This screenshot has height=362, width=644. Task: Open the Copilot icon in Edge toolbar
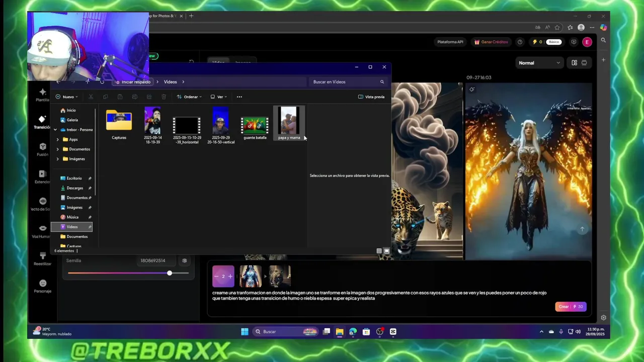pos(603,27)
